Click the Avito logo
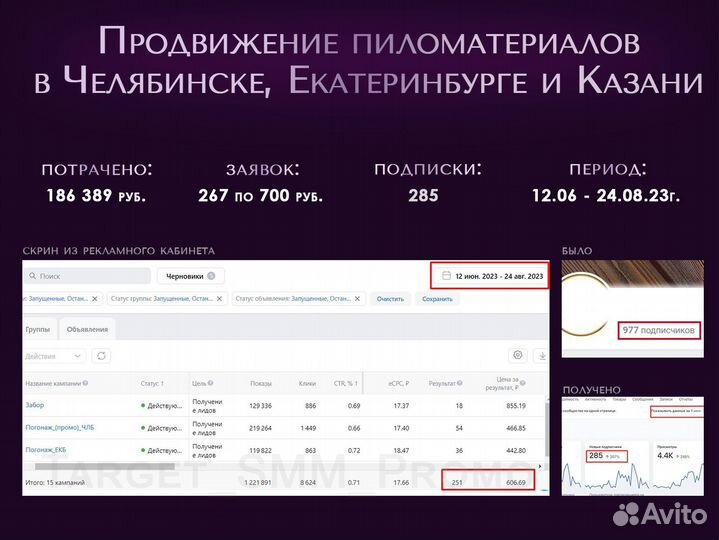The width and height of the screenshot is (719, 540). (659, 513)
